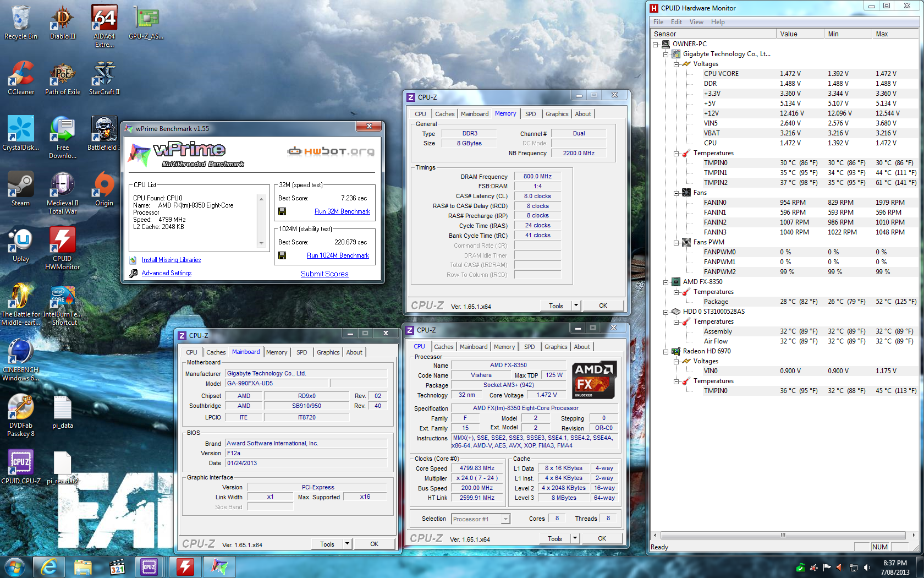
Task: Click the Max column header in HWMonitor
Action: 895,34
